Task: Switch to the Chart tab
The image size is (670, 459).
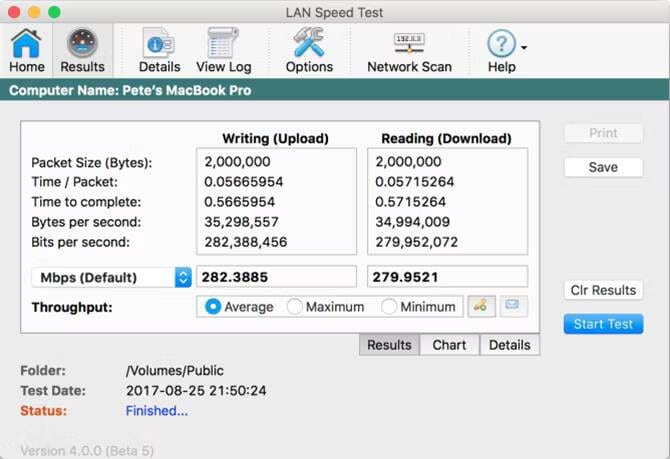Action: click(x=449, y=345)
